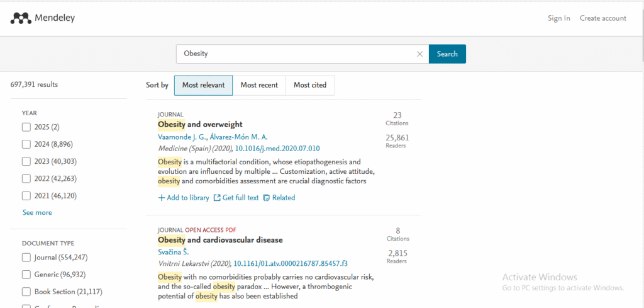Click the YEAR filter heading
The height and width of the screenshot is (308, 644).
point(30,113)
